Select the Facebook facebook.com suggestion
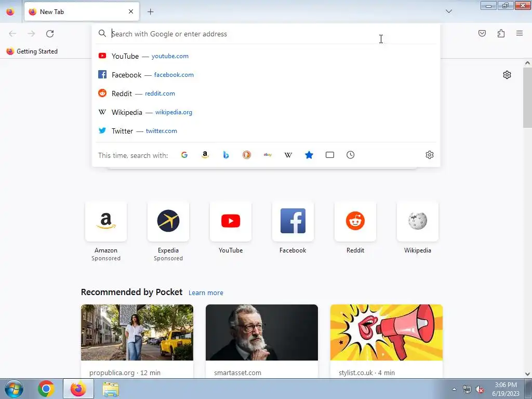Screen dimensions: 532x399 (266, 75)
